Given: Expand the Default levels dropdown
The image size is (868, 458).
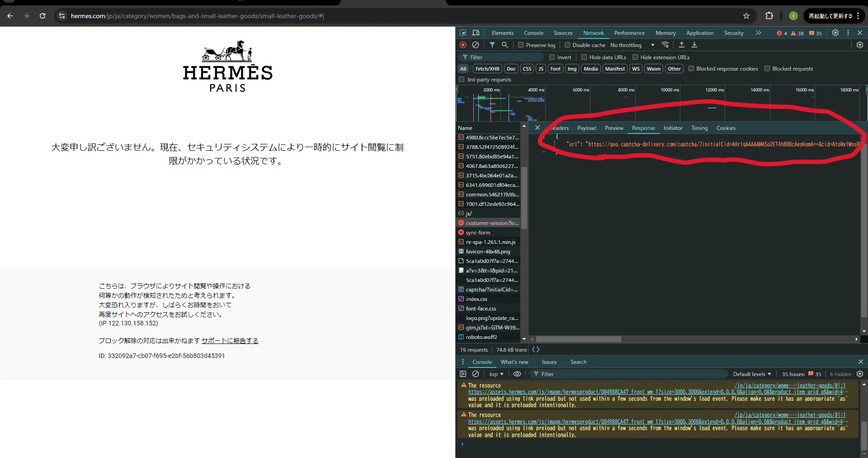Looking at the screenshot, I should tap(752, 374).
